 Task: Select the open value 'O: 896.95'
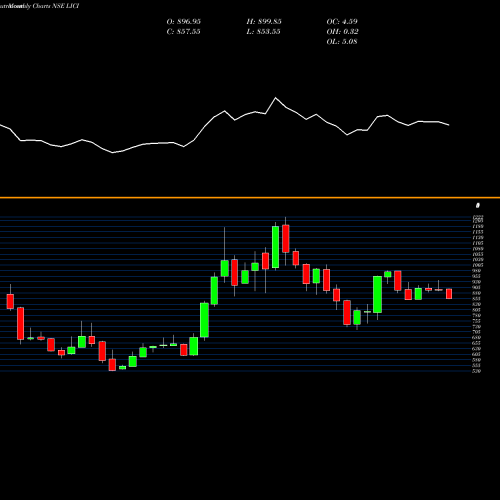click(x=184, y=22)
